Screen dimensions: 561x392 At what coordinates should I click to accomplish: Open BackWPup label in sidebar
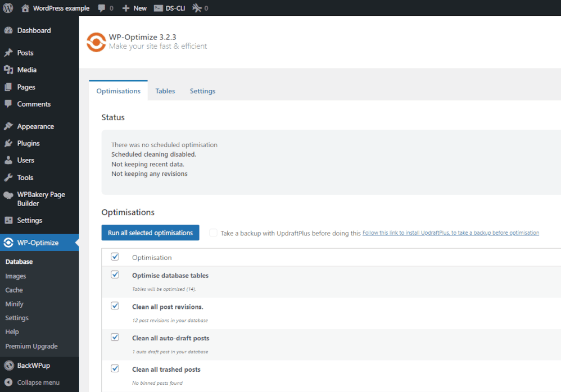(34, 365)
